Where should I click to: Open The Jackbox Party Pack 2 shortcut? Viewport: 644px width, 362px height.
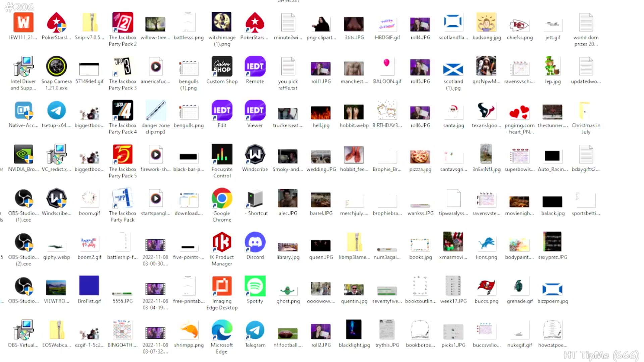pyautogui.click(x=122, y=22)
